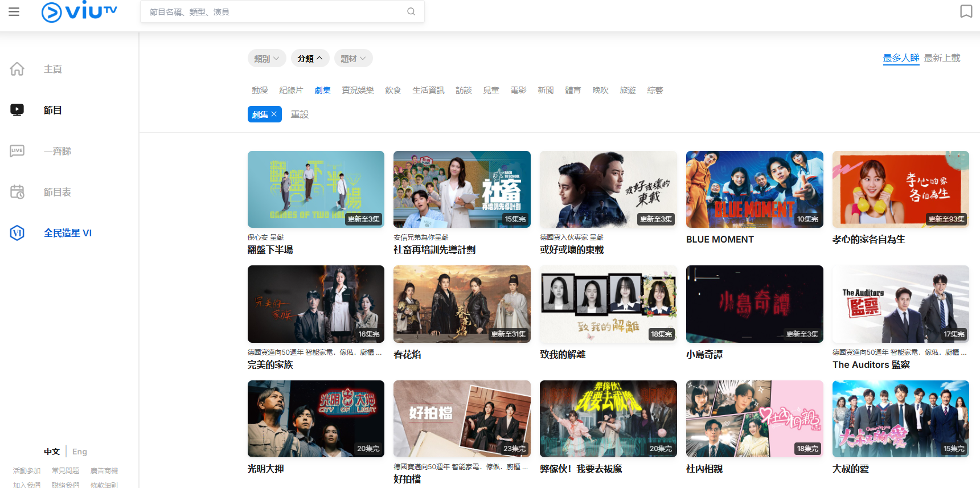Select the 體育 category
This screenshot has height=488, width=980.
pos(573,90)
